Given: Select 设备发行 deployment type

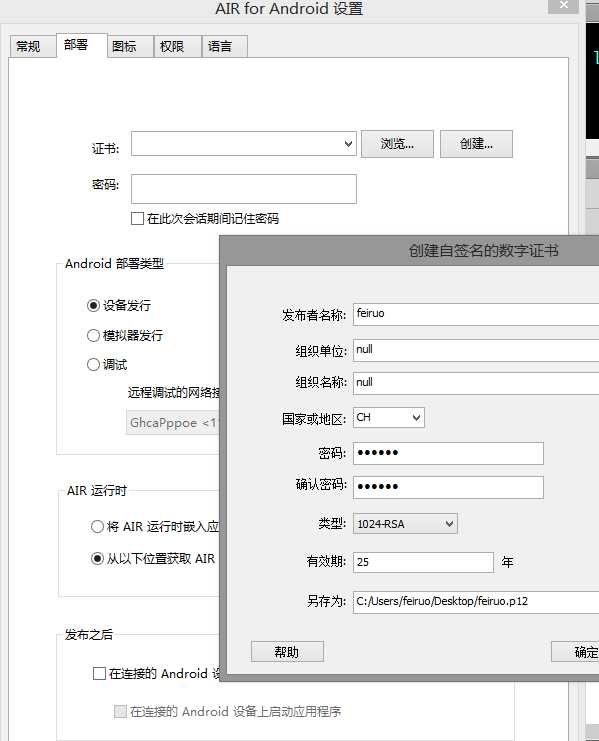Looking at the screenshot, I should coord(93,305).
